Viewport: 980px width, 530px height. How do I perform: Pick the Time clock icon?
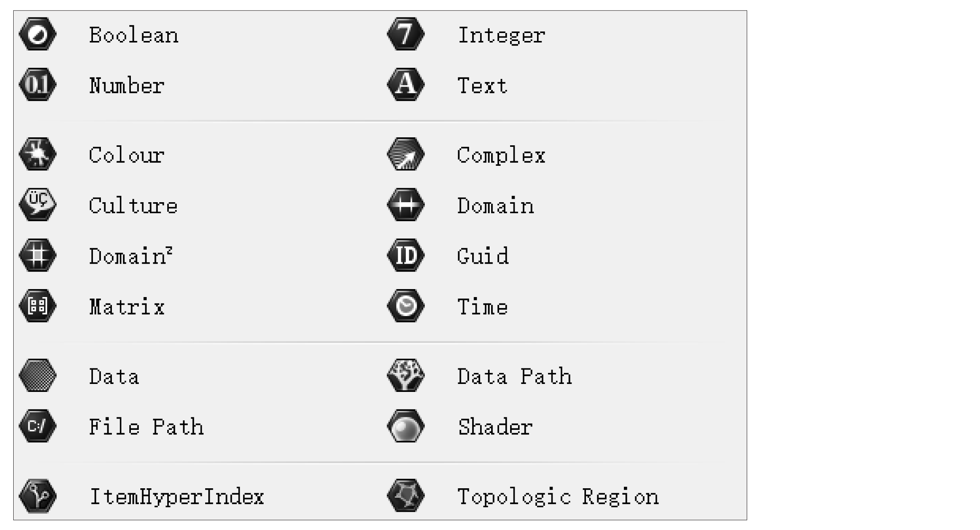click(406, 306)
